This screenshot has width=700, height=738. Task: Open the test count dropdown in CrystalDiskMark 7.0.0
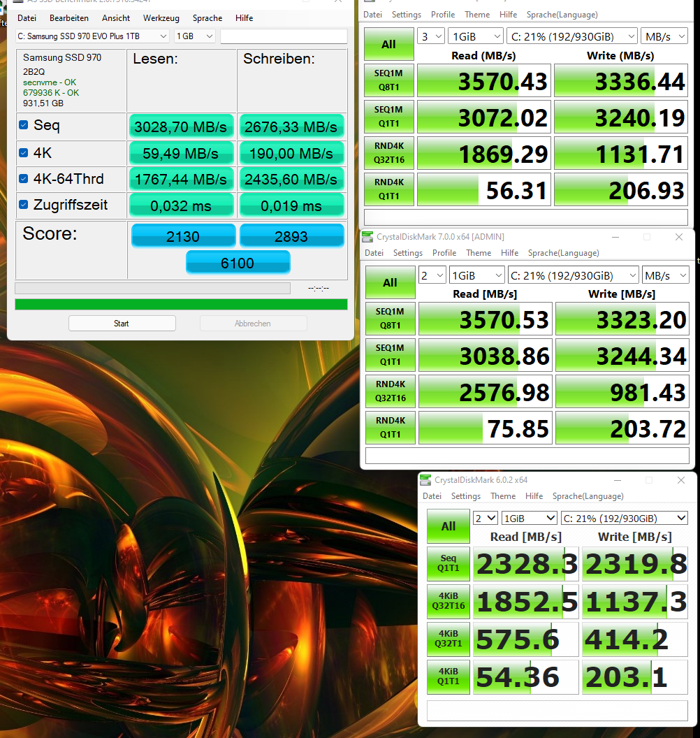432,275
